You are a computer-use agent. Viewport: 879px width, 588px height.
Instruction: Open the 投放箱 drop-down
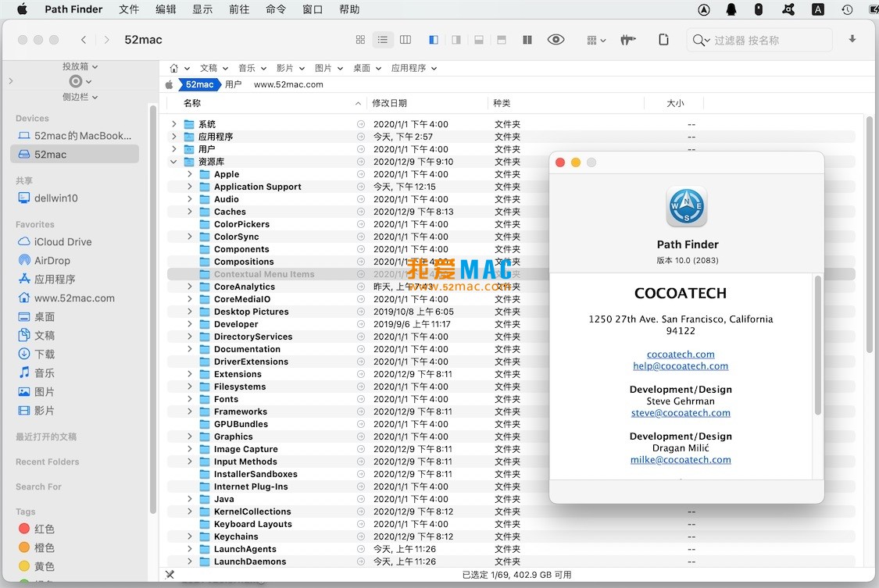(x=80, y=66)
